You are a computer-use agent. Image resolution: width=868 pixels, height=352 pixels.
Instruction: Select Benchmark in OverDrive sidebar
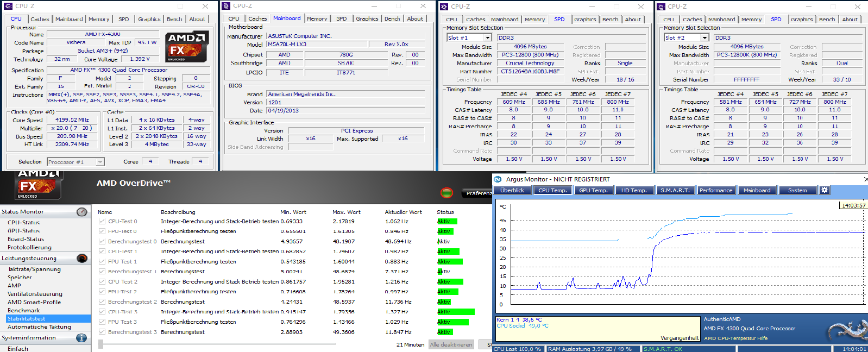23,310
